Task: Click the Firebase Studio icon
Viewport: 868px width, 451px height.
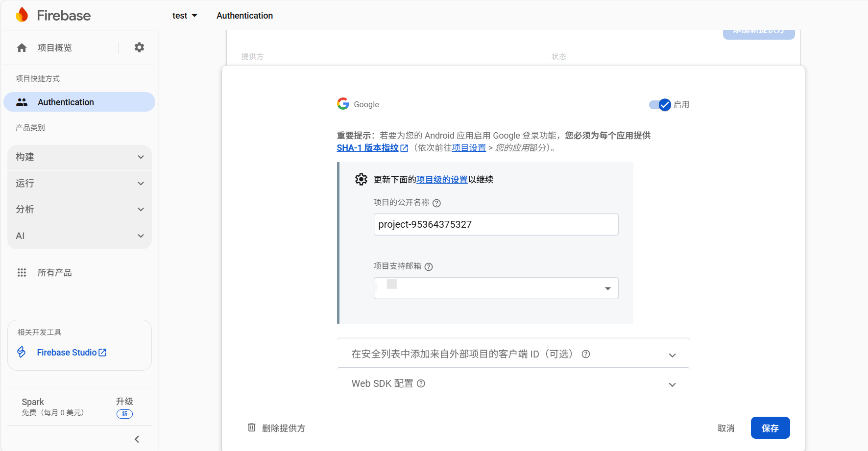Action: pyautogui.click(x=22, y=352)
